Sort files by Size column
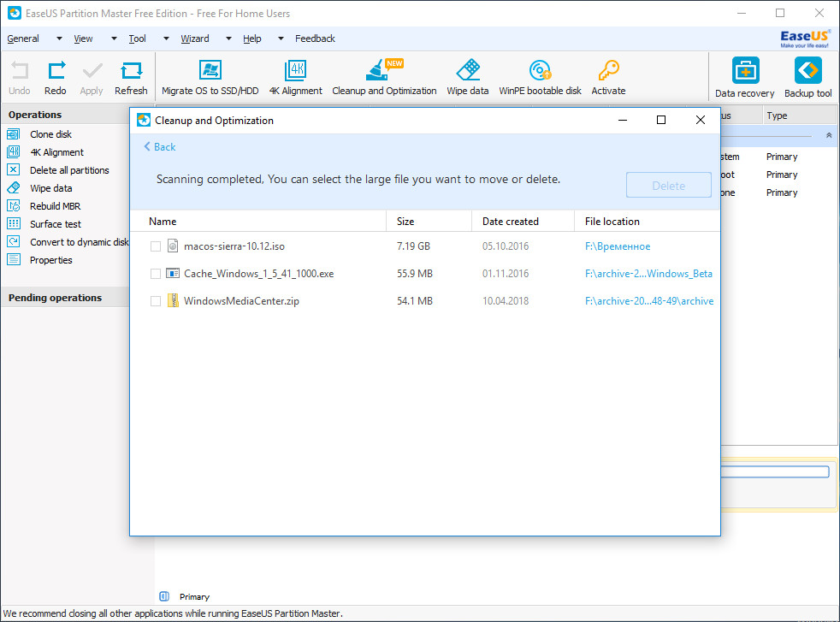Image resolution: width=840 pixels, height=622 pixels. (x=429, y=222)
